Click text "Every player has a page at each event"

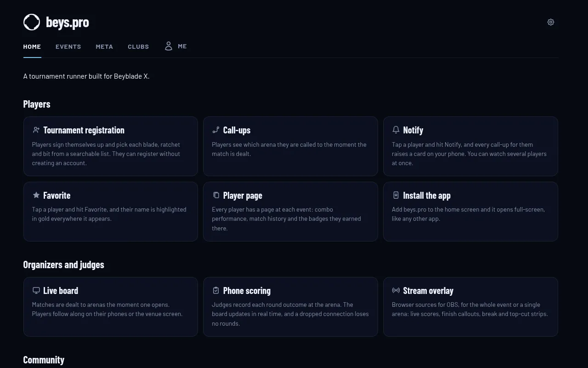point(262,209)
